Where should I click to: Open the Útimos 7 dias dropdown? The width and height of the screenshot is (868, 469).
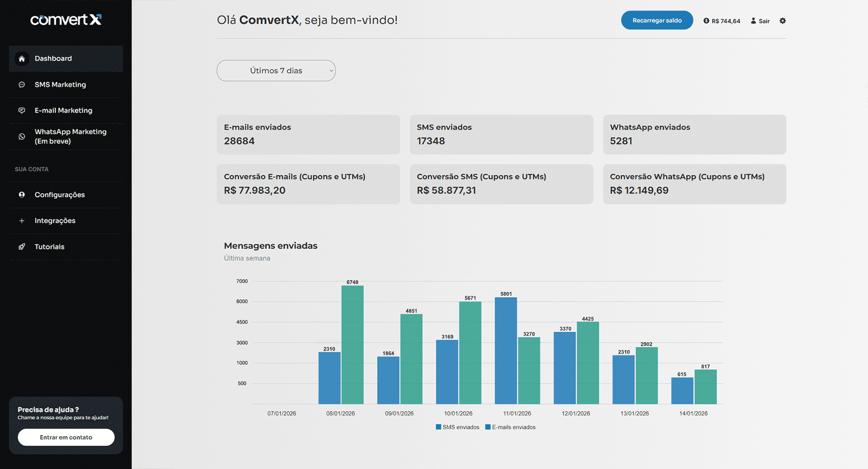276,70
